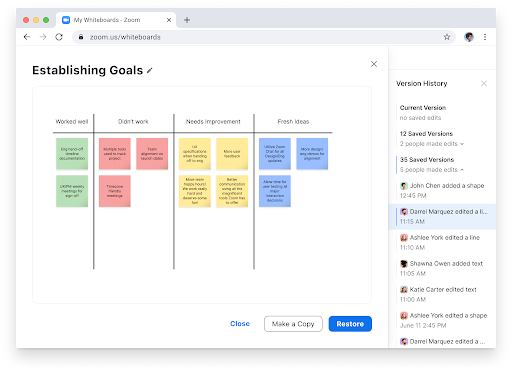The height and width of the screenshot is (372, 512).
Task: Click the green Eng hand-off sticky note
Action: pyautogui.click(x=72, y=154)
